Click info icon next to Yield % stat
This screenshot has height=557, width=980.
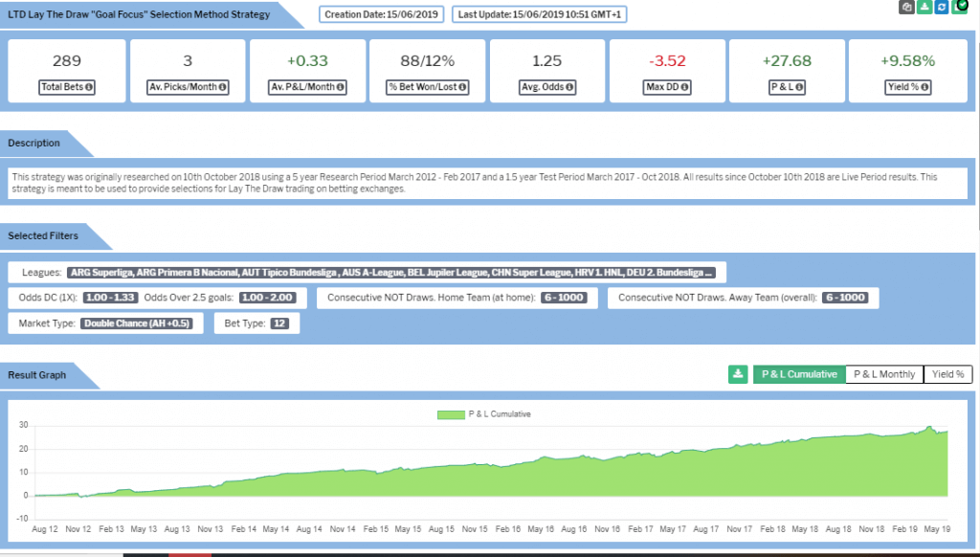[x=926, y=88]
